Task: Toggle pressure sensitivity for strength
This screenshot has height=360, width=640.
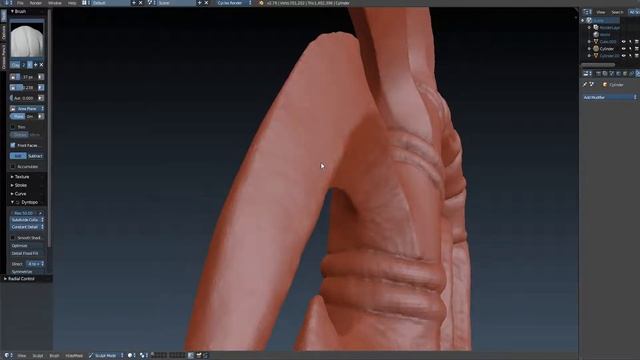Action: 41,87
